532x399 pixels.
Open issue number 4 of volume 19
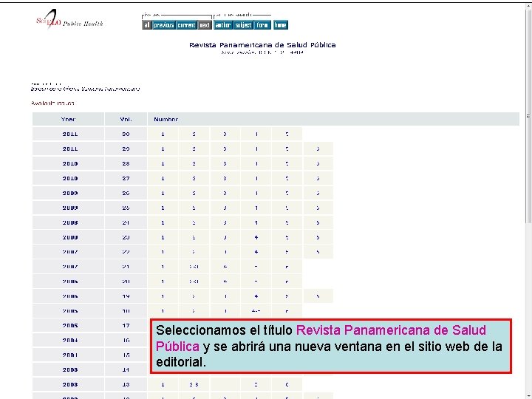point(256,296)
